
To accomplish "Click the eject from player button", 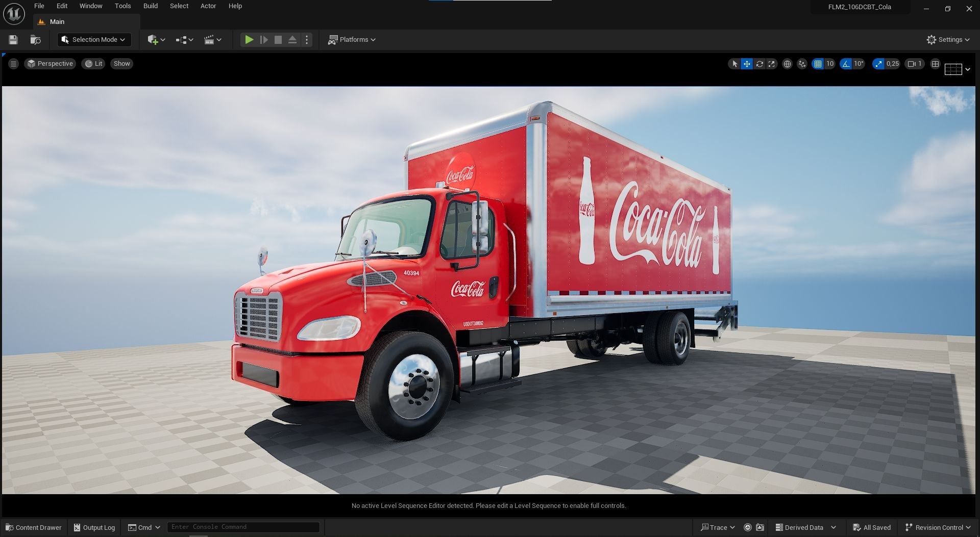I will [x=292, y=40].
